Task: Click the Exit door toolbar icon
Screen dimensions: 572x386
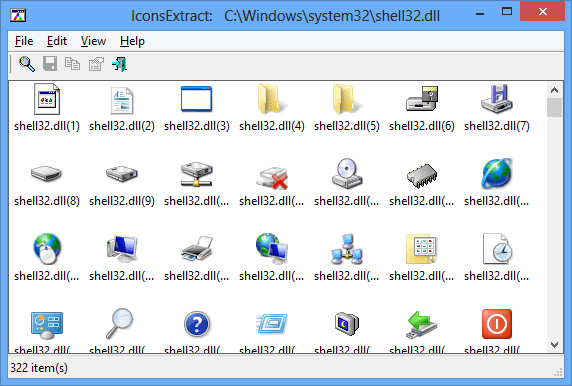Action: click(119, 64)
